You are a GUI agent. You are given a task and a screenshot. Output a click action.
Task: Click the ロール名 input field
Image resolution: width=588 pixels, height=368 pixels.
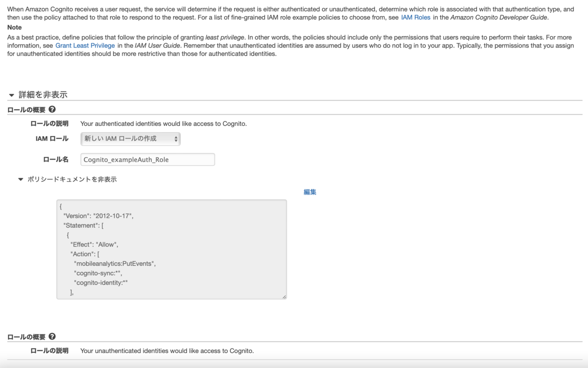click(x=147, y=160)
